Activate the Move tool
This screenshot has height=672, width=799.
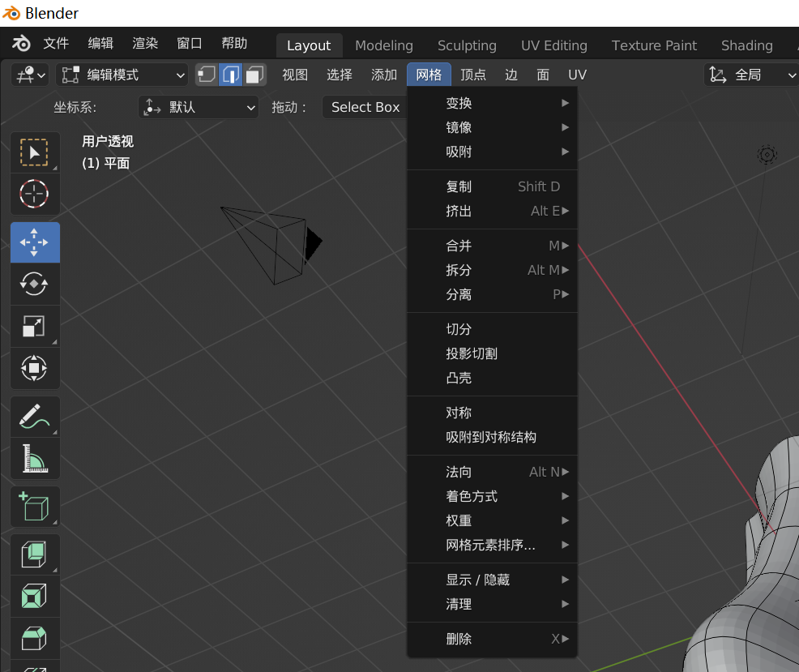pyautogui.click(x=34, y=242)
